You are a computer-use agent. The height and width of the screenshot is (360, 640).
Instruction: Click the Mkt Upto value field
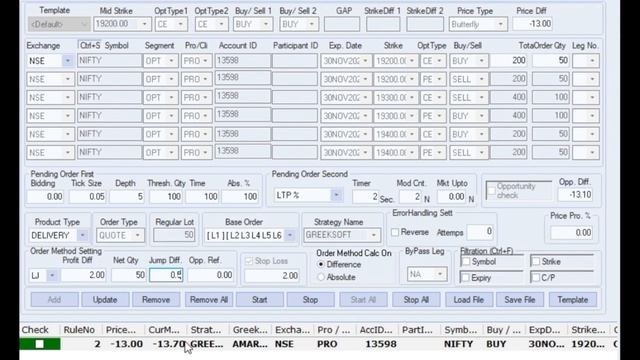tap(452, 197)
